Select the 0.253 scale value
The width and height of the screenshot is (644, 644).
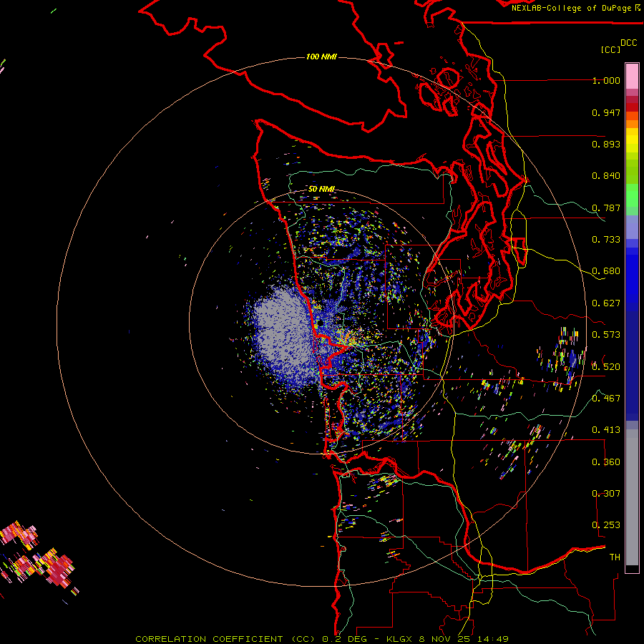(x=606, y=525)
